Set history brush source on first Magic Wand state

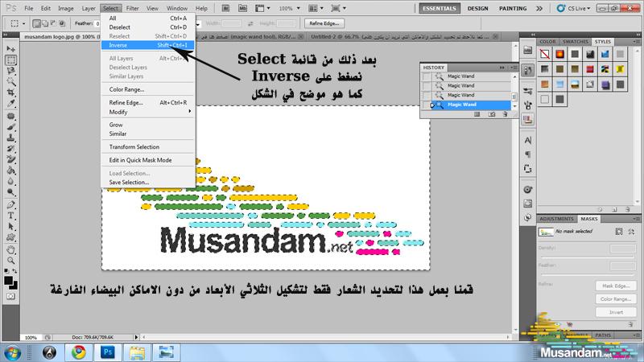pos(427,76)
